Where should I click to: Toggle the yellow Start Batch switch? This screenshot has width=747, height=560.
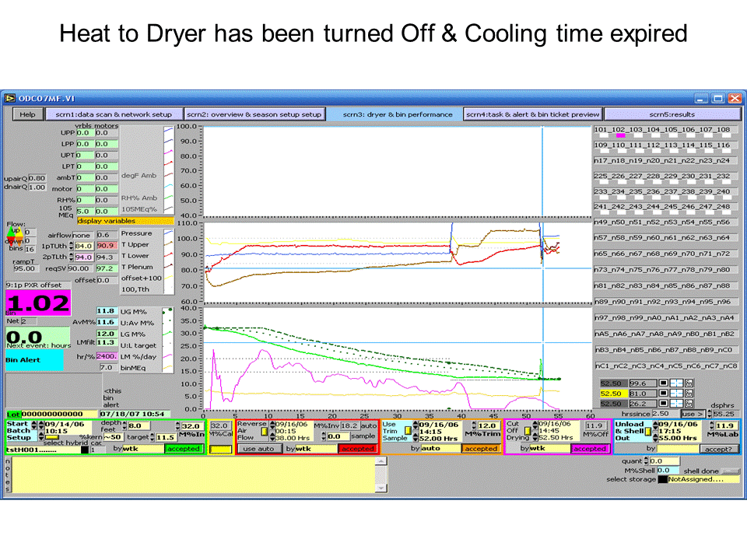[x=51, y=437]
